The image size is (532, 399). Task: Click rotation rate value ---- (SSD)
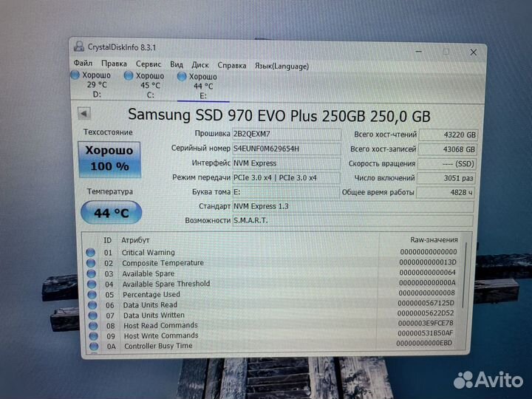point(446,164)
